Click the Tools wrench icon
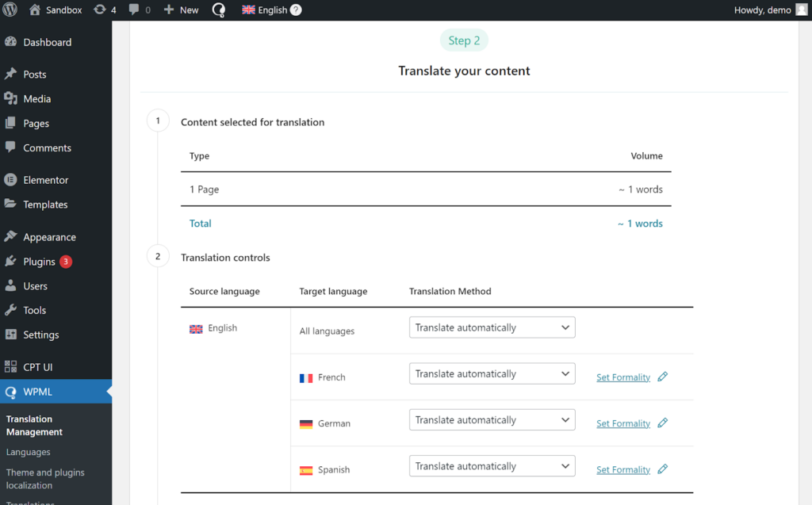The width and height of the screenshot is (812, 505). click(10, 310)
